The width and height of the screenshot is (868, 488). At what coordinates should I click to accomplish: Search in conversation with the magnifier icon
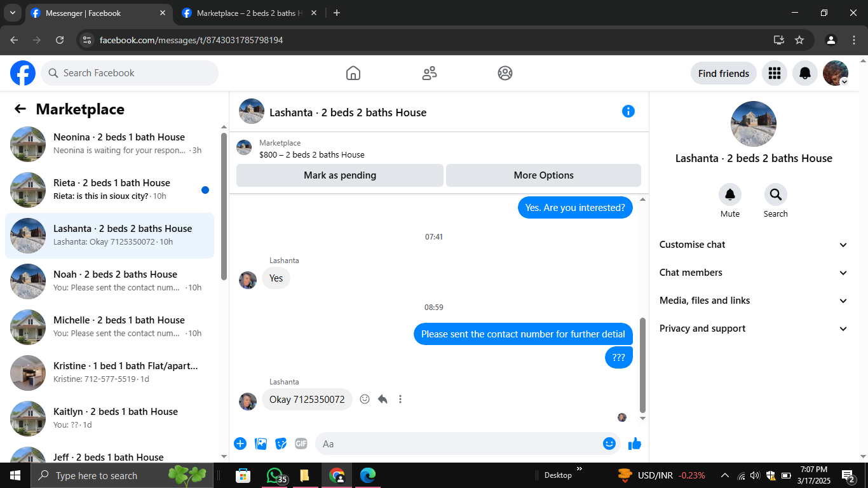(x=776, y=194)
